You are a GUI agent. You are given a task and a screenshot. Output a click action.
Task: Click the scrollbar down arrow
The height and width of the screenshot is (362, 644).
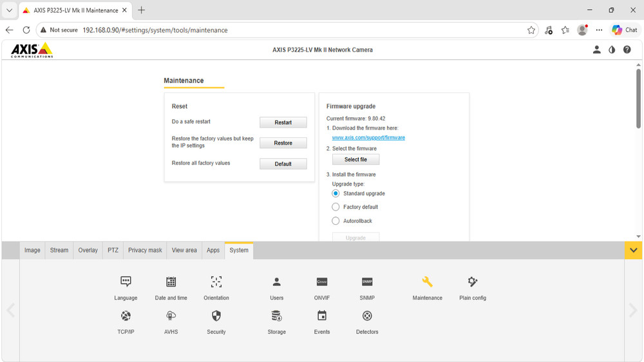click(x=638, y=236)
